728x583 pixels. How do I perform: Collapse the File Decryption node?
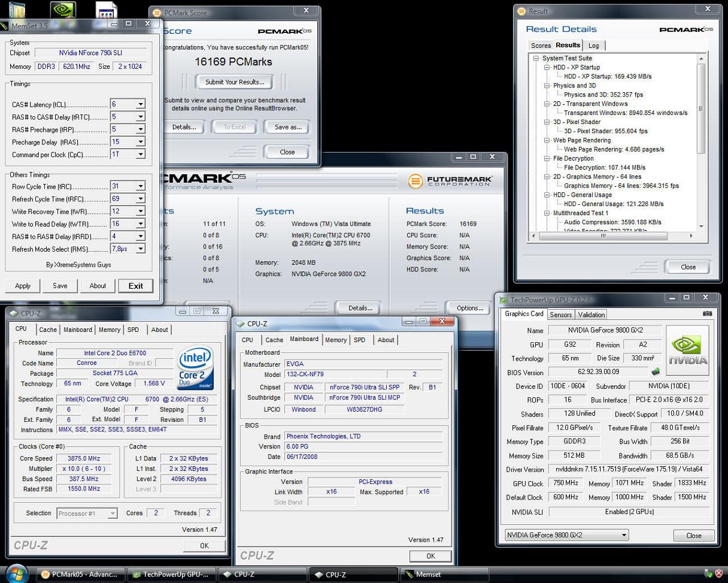tap(547, 158)
